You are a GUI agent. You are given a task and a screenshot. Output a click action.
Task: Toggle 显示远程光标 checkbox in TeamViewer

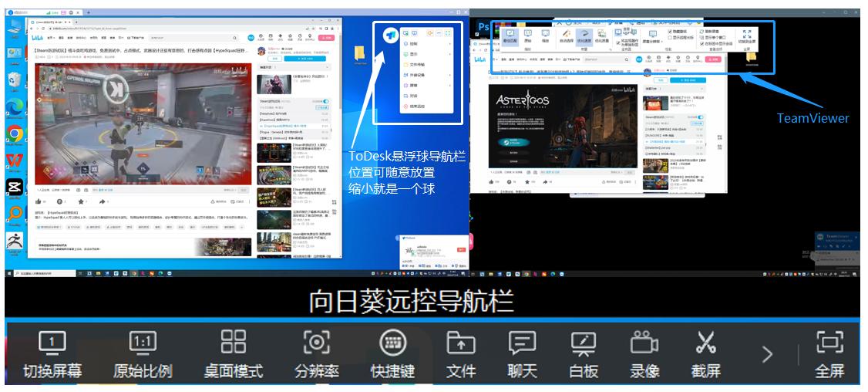click(x=681, y=38)
